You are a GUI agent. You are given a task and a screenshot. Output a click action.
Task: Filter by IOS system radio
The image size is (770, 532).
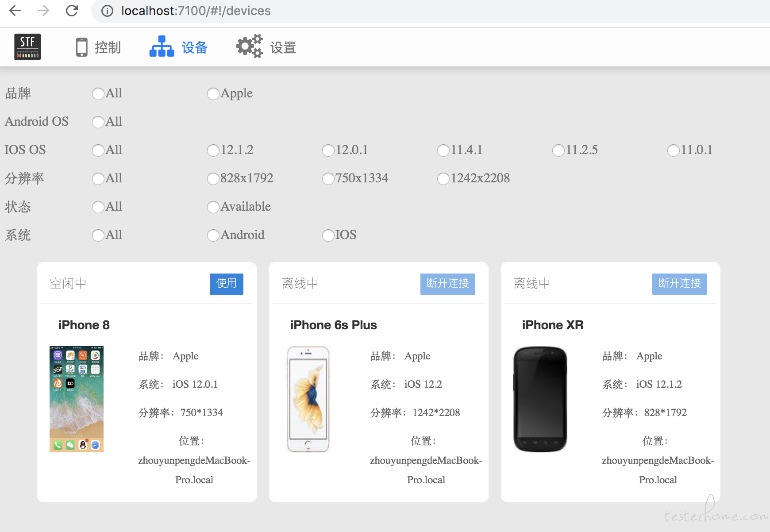point(328,235)
